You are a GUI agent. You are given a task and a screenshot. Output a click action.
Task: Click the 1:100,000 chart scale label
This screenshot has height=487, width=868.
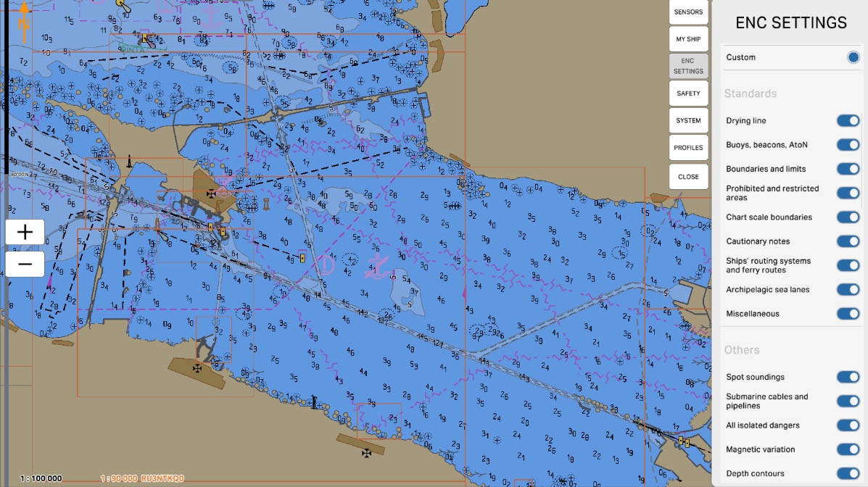click(41, 478)
